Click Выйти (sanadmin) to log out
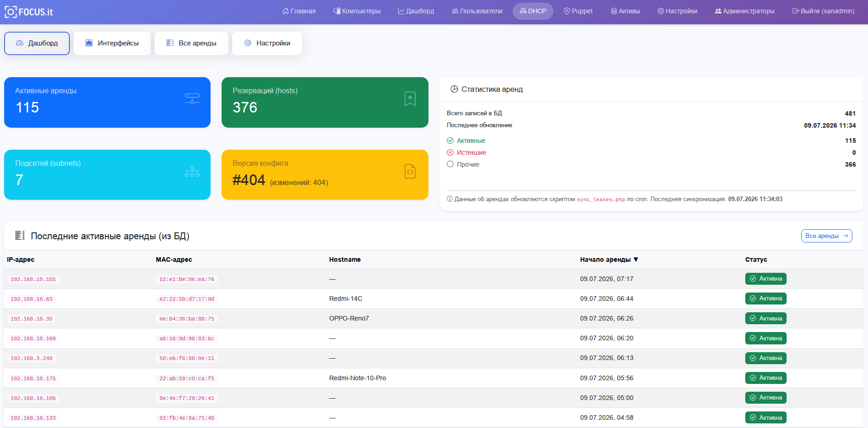This screenshot has width=868, height=428. coord(823,11)
